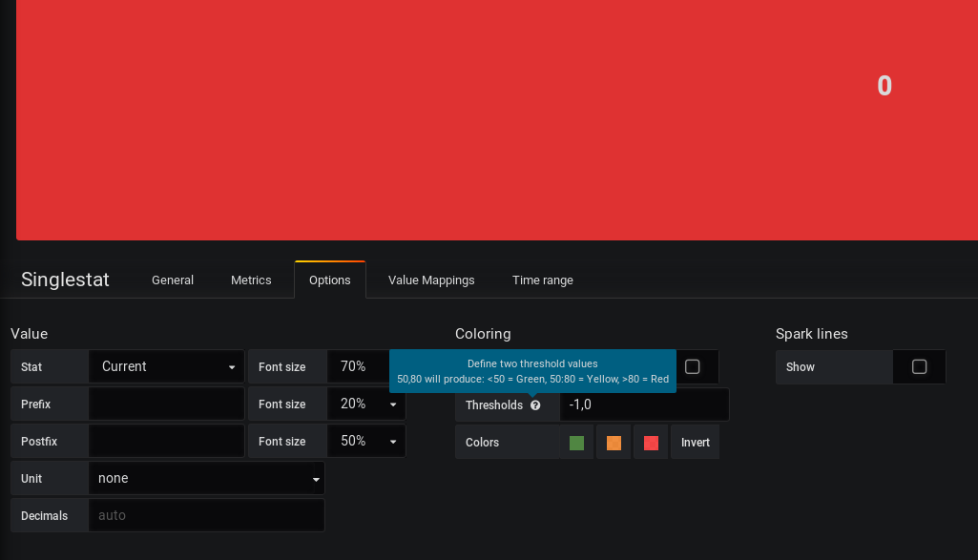The height and width of the screenshot is (560, 978).
Task: Pick the red threshold color swatch
Action: [x=651, y=442]
